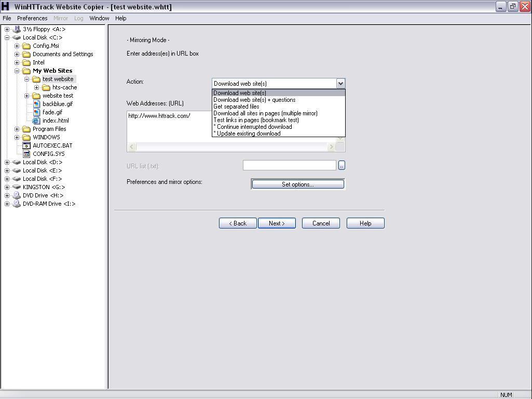This screenshot has width=532, height=399.
Task: Open the backblue.gif image item
Action: pos(36,104)
